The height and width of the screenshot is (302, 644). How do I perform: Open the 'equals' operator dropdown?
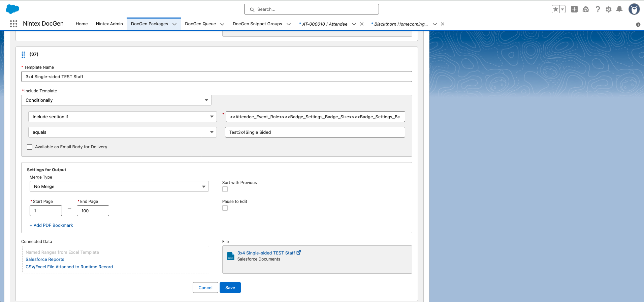pos(123,132)
